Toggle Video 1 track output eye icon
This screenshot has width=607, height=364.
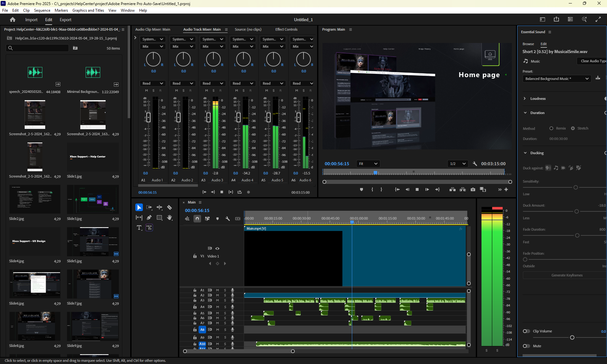point(217,248)
